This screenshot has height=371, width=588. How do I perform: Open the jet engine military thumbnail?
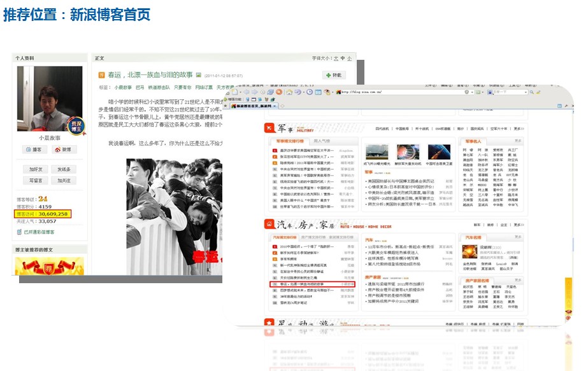[x=408, y=152]
